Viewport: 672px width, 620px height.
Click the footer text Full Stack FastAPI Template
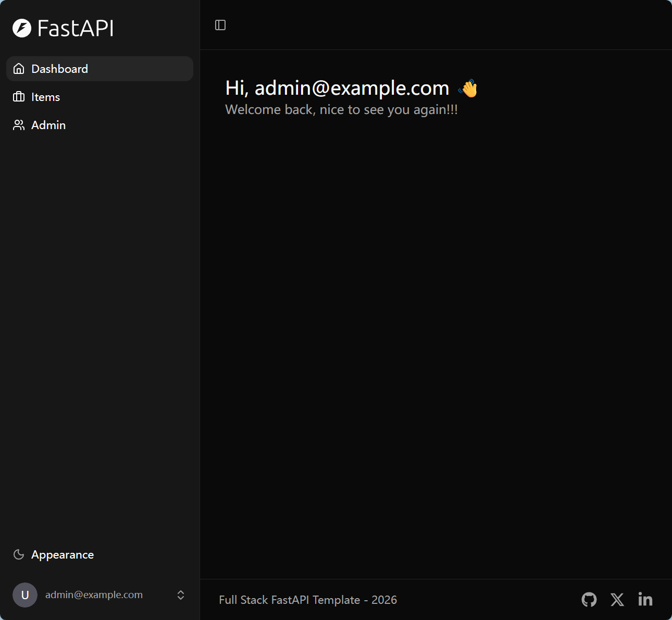coord(307,600)
